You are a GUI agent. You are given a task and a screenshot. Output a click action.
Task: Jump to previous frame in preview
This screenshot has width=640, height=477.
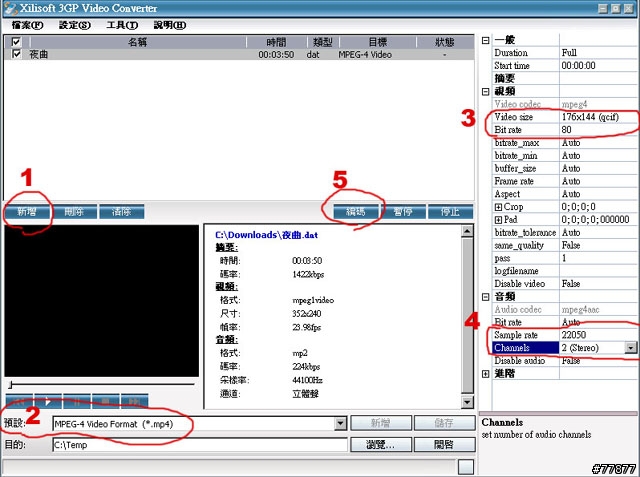[x=20, y=402]
